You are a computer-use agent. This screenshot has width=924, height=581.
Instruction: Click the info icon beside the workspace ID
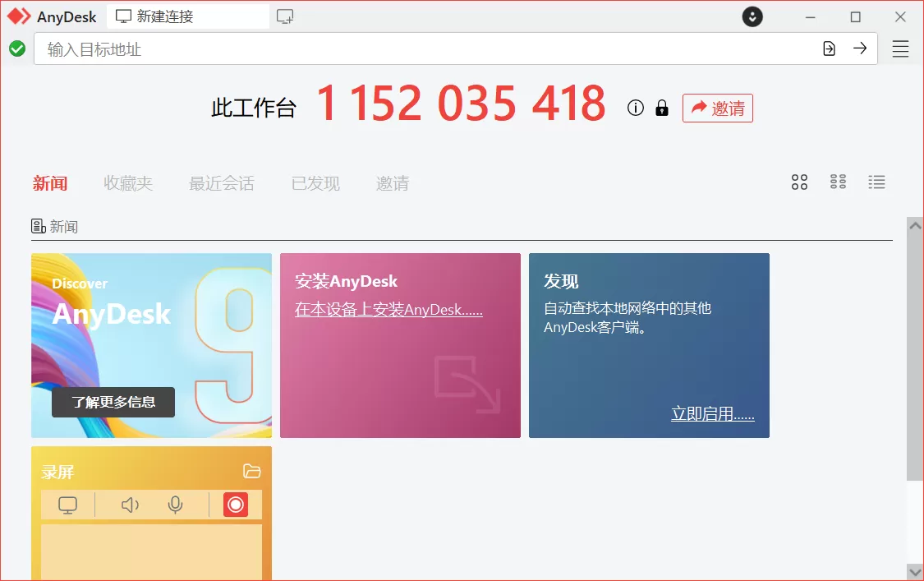click(x=635, y=108)
